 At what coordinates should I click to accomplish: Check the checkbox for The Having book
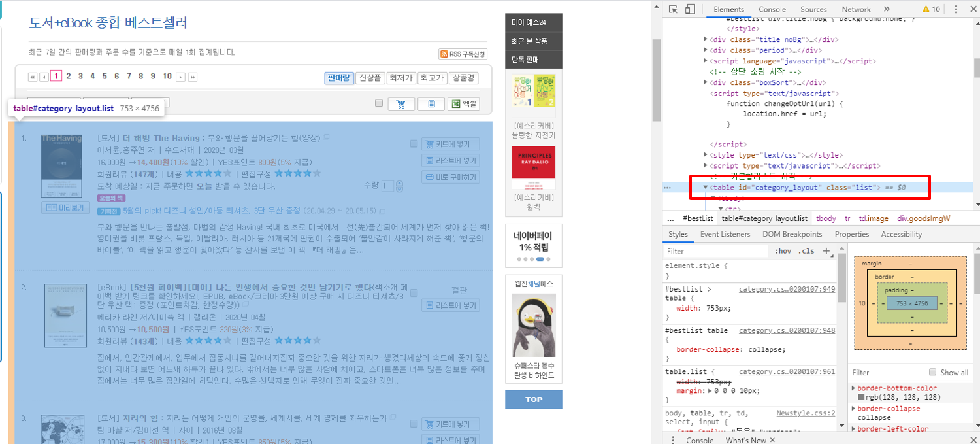(x=414, y=144)
